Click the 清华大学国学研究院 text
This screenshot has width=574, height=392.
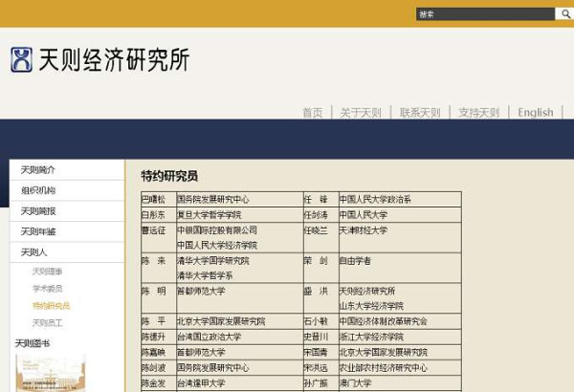point(213,261)
